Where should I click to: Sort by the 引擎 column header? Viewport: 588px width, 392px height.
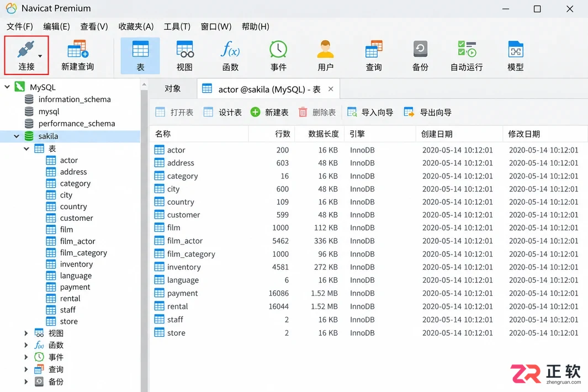coord(380,134)
